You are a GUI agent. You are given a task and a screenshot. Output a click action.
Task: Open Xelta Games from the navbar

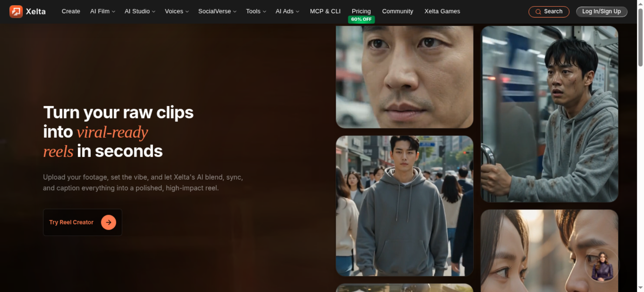pos(442,11)
